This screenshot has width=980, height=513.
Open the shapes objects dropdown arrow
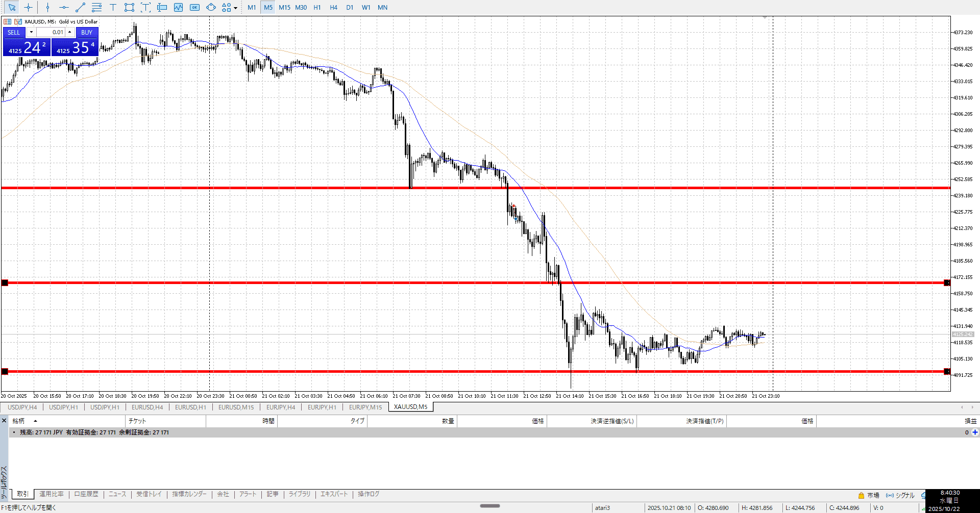(235, 8)
